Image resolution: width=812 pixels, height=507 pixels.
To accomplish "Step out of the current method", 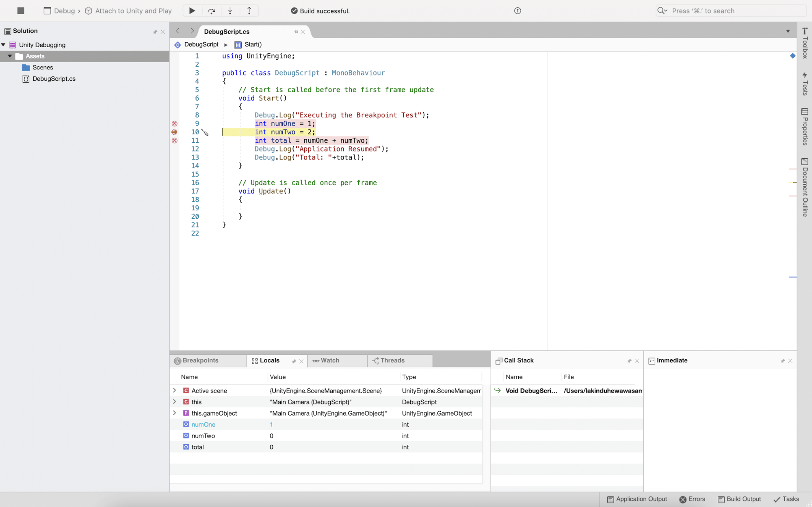I will click(x=249, y=11).
